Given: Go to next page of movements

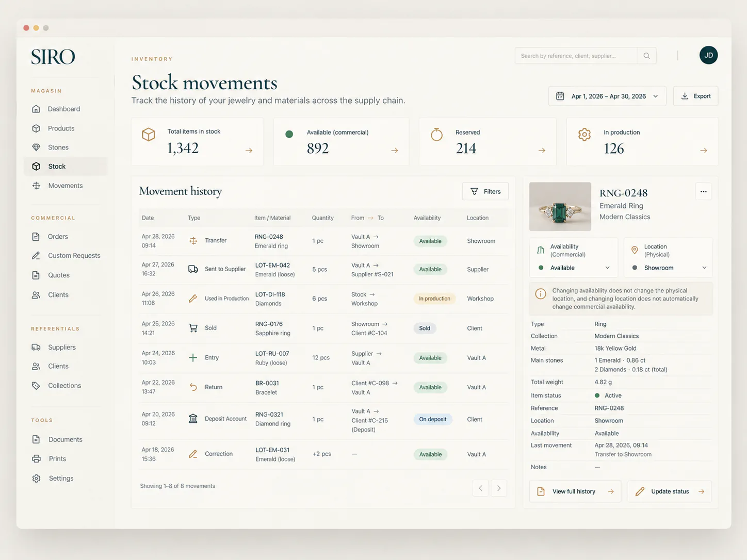Looking at the screenshot, I should (499, 488).
